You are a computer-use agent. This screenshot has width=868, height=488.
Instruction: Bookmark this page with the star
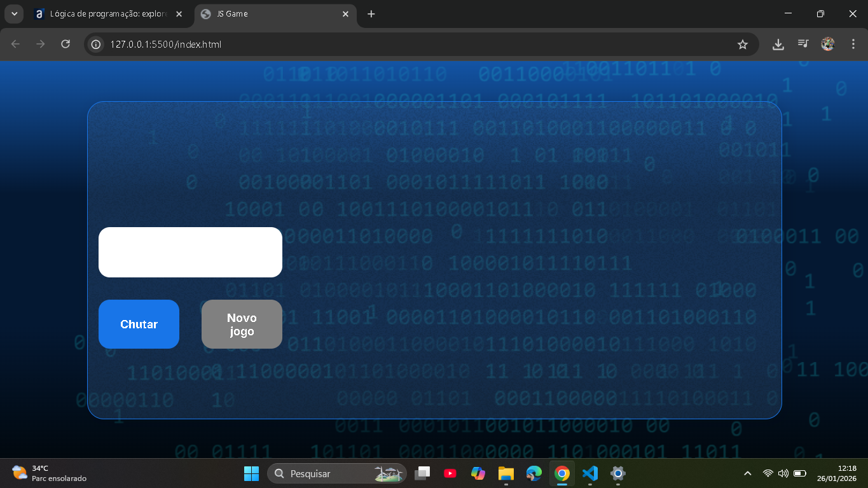click(742, 45)
